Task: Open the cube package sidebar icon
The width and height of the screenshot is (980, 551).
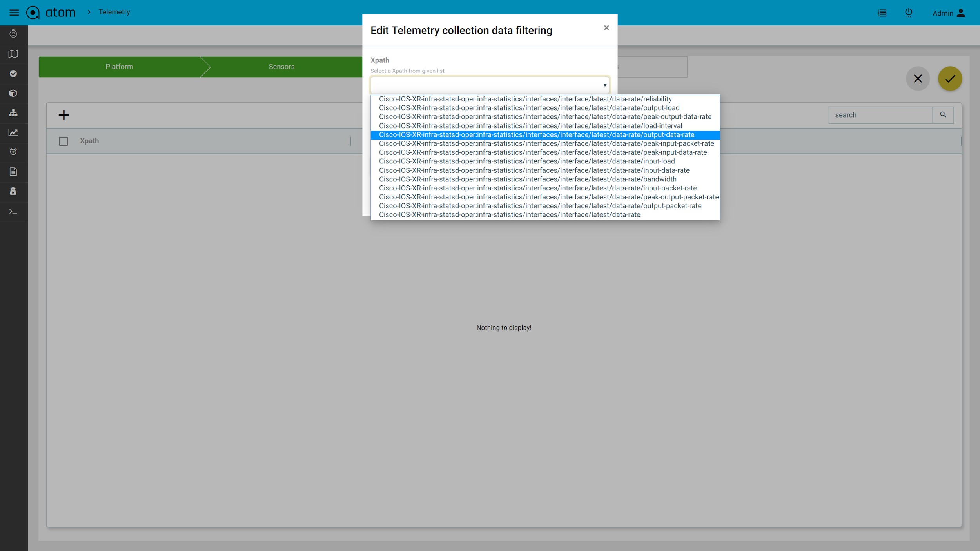Action: (x=13, y=93)
